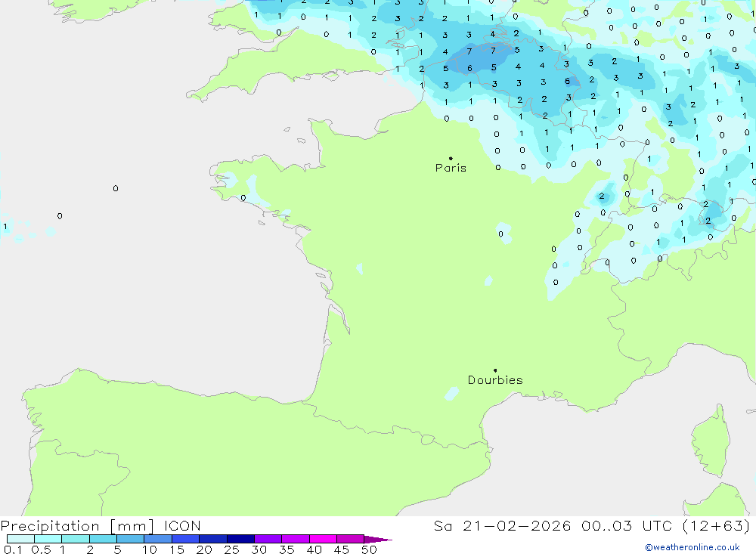Pick the 5–10 mm legend swatch
756x554 pixels.
point(130,539)
